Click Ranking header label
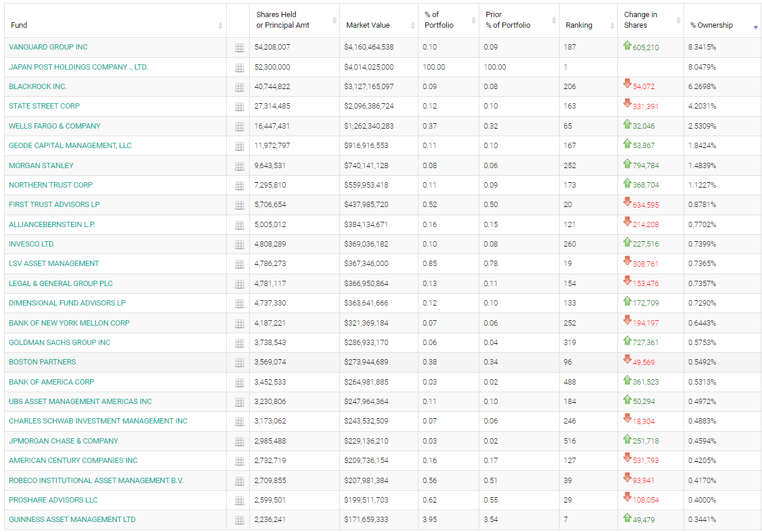The height and width of the screenshot is (532, 762). tap(579, 25)
